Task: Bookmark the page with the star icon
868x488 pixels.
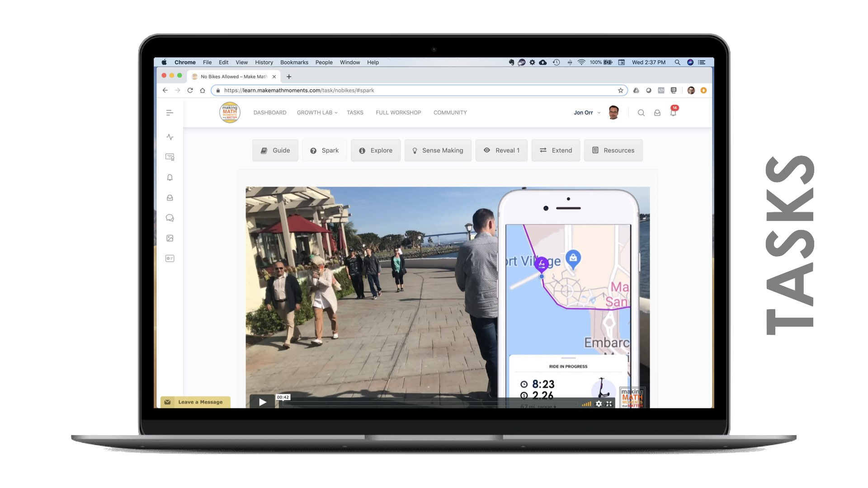Action: point(620,90)
